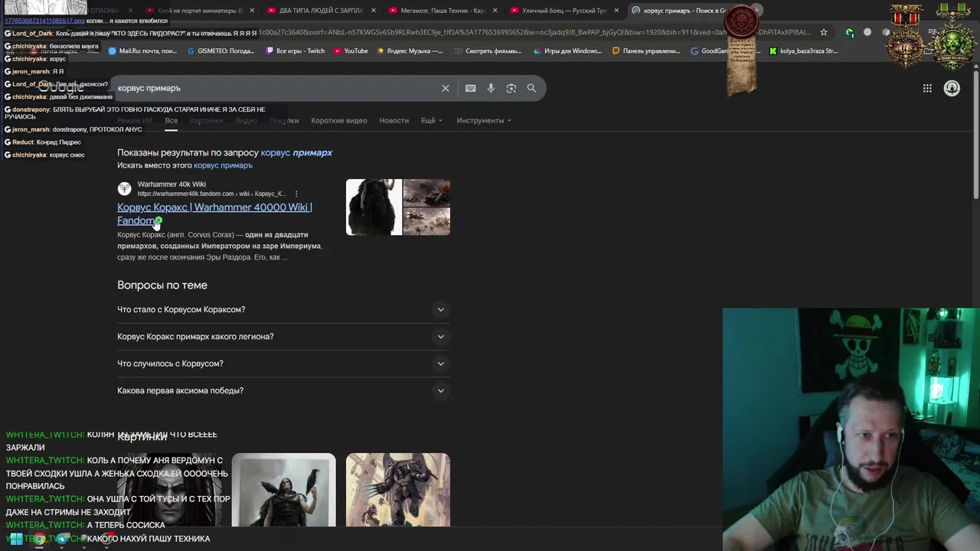Open the 'Ещё' filters dropdown

[431, 121]
